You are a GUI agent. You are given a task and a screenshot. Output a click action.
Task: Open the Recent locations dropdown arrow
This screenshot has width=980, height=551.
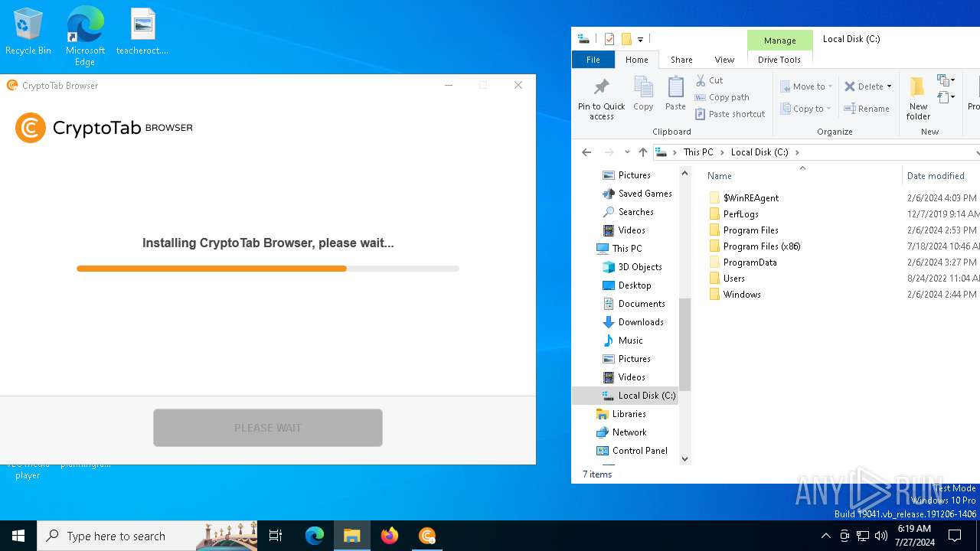click(627, 152)
